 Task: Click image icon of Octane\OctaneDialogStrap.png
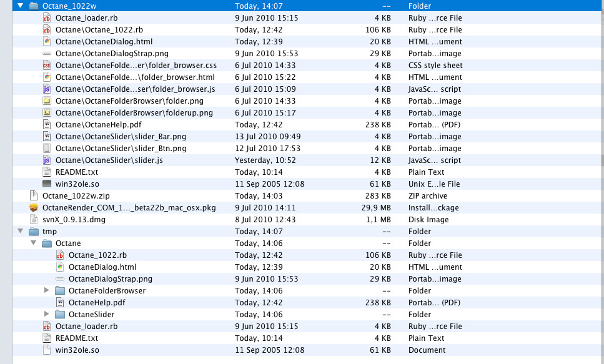click(47, 54)
